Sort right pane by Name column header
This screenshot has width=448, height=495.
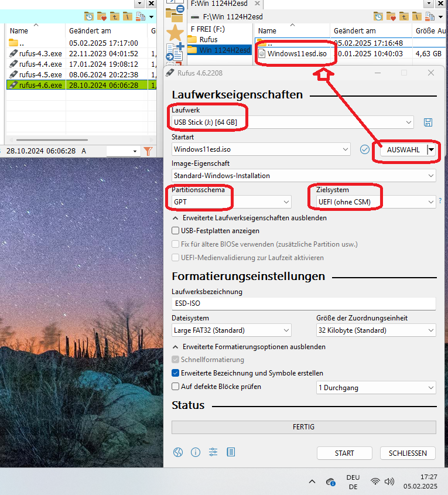292,30
